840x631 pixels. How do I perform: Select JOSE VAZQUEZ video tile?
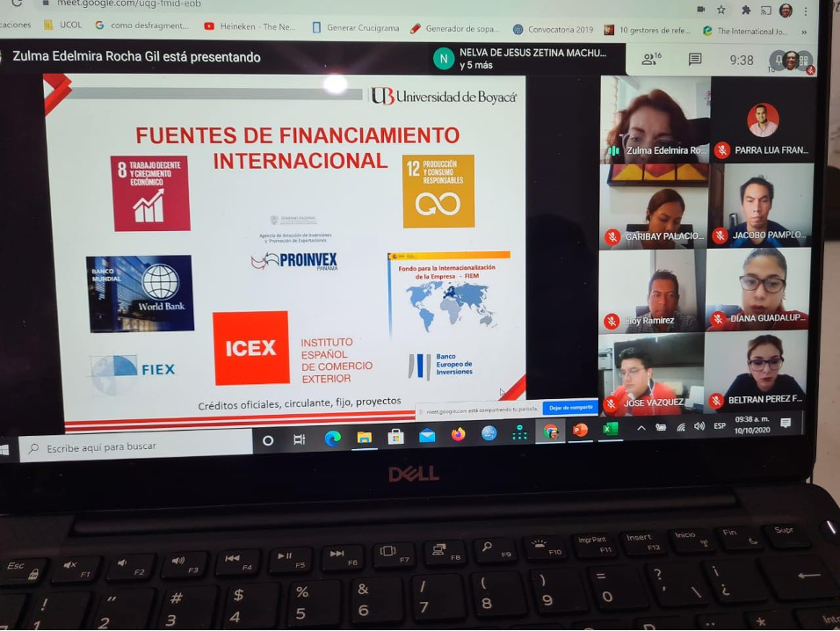coord(650,374)
